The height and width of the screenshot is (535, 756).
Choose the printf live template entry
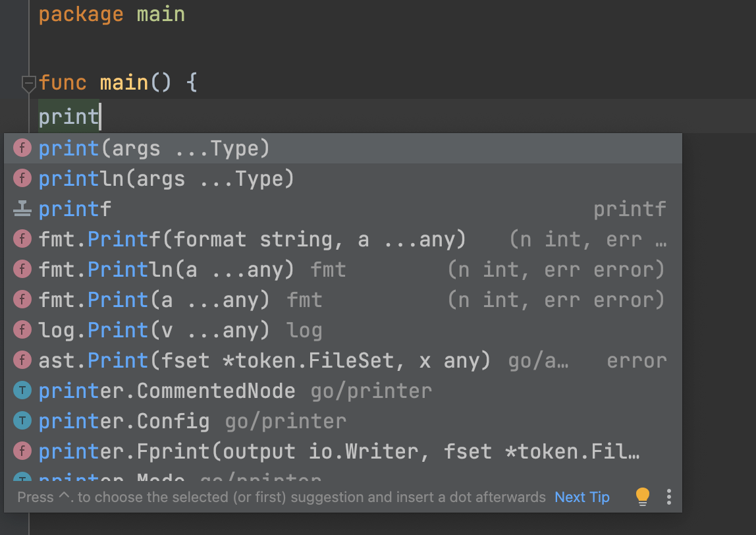tap(75, 210)
